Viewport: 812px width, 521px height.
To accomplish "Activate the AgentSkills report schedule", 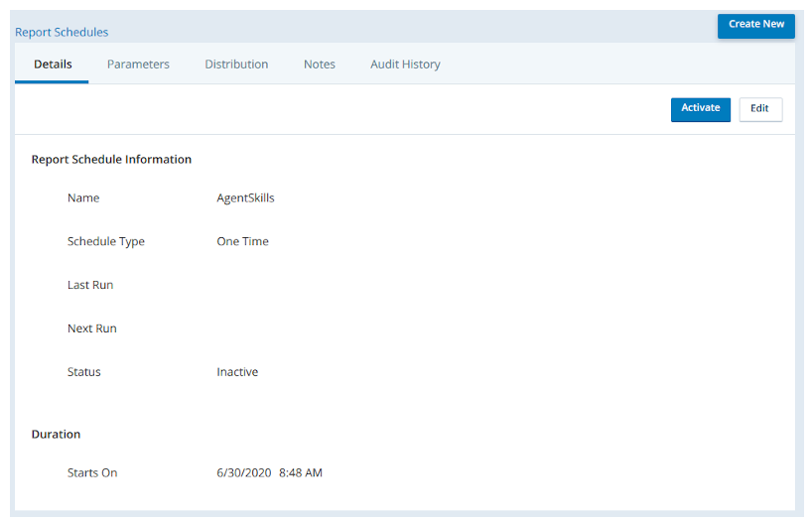I will point(700,109).
